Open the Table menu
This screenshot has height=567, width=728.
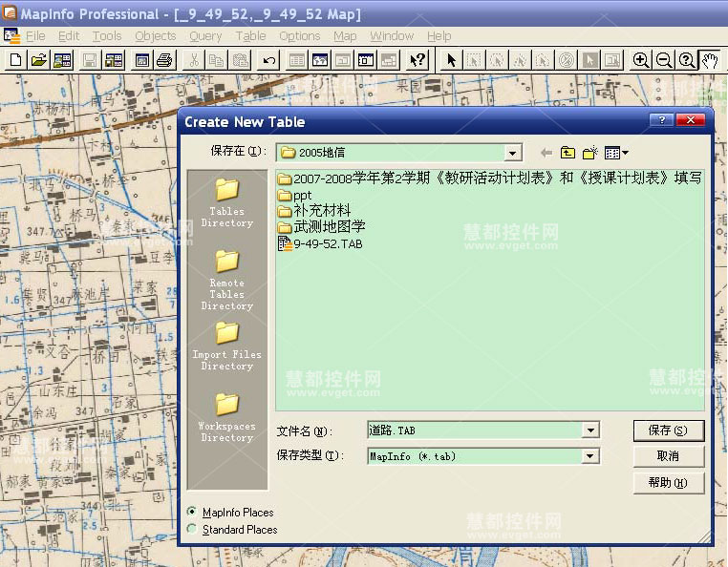pyautogui.click(x=250, y=35)
